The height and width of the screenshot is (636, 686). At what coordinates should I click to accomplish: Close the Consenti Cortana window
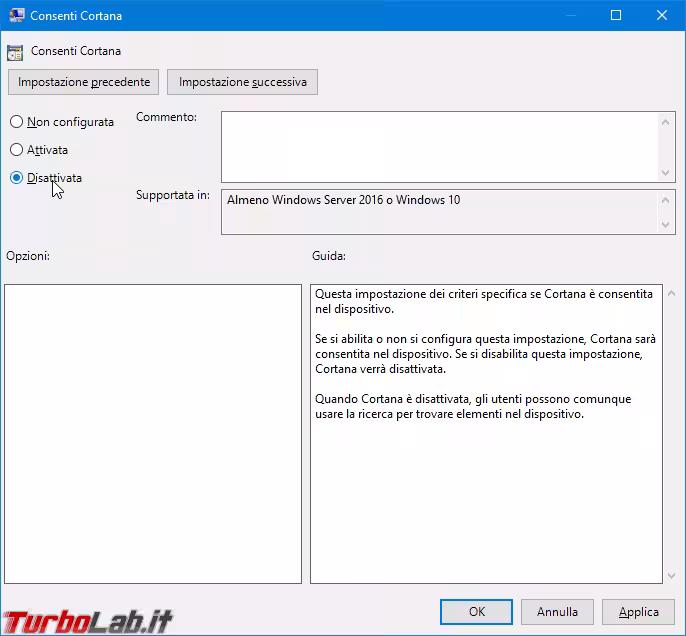[662, 15]
